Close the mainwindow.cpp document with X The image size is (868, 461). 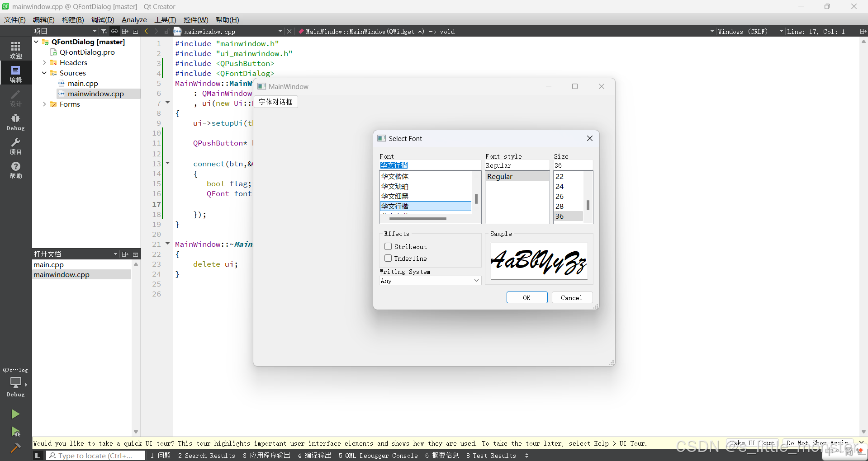289,31
